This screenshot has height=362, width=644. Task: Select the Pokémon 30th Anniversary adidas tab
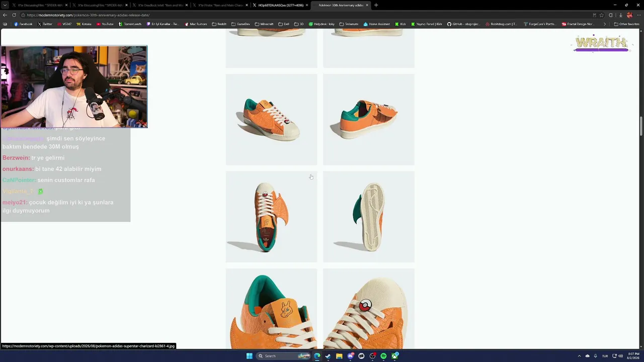click(x=340, y=5)
